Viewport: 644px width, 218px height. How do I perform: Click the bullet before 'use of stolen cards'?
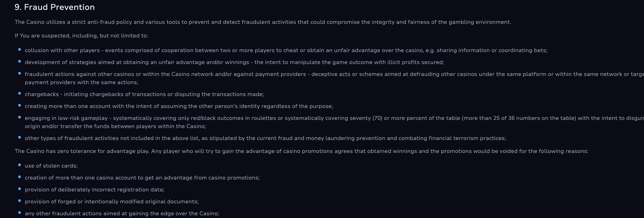click(x=20, y=165)
